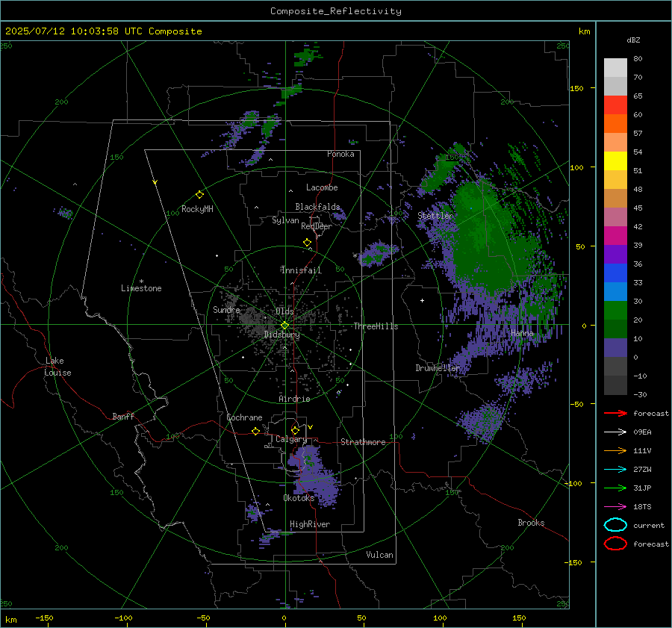Click the Strathmore town label
Image resolution: width=672 pixels, height=628 pixels.
click(363, 442)
